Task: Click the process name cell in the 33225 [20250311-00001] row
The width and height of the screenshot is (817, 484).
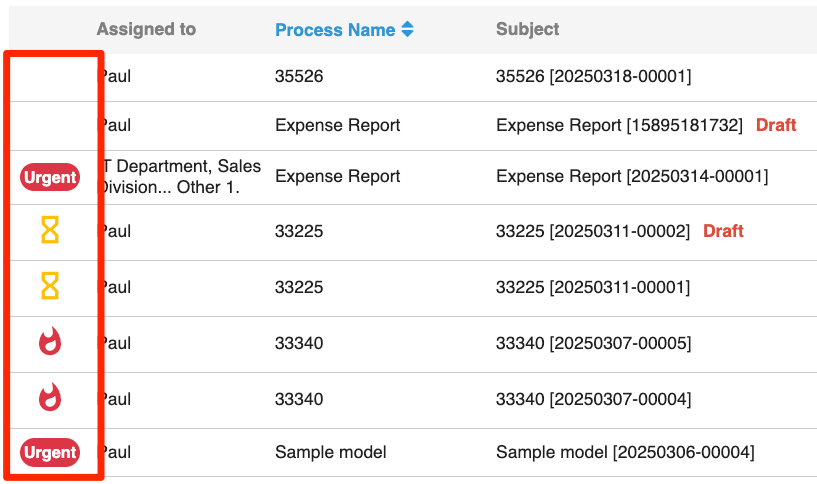Action: coord(299,287)
